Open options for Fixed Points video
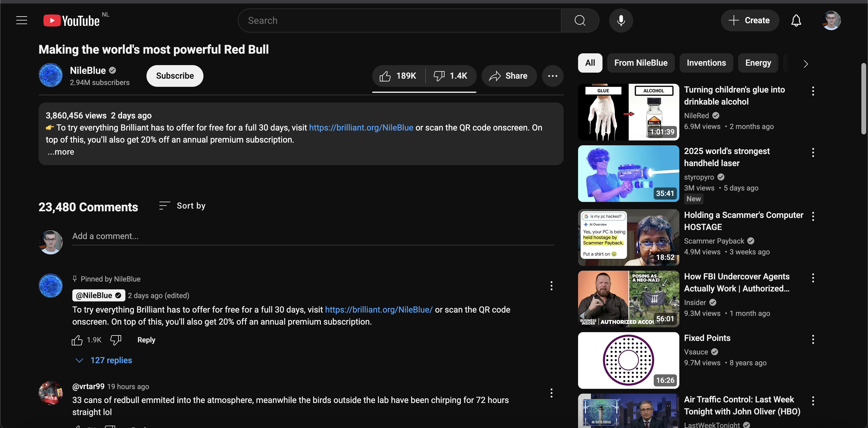 point(813,339)
